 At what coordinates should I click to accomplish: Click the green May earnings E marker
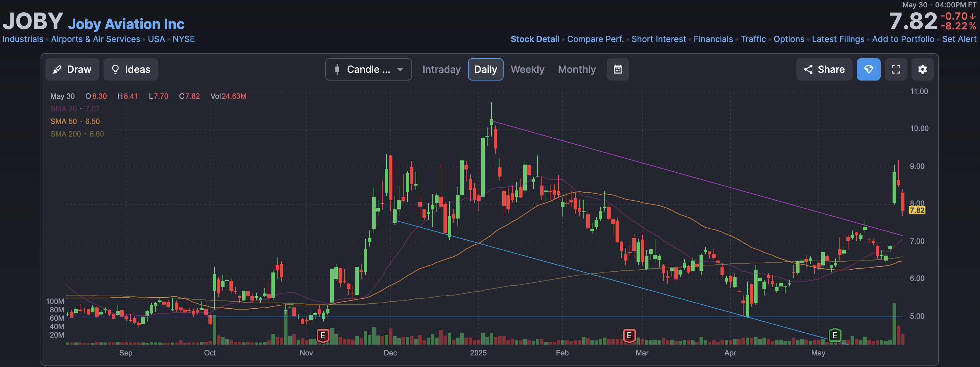835,336
